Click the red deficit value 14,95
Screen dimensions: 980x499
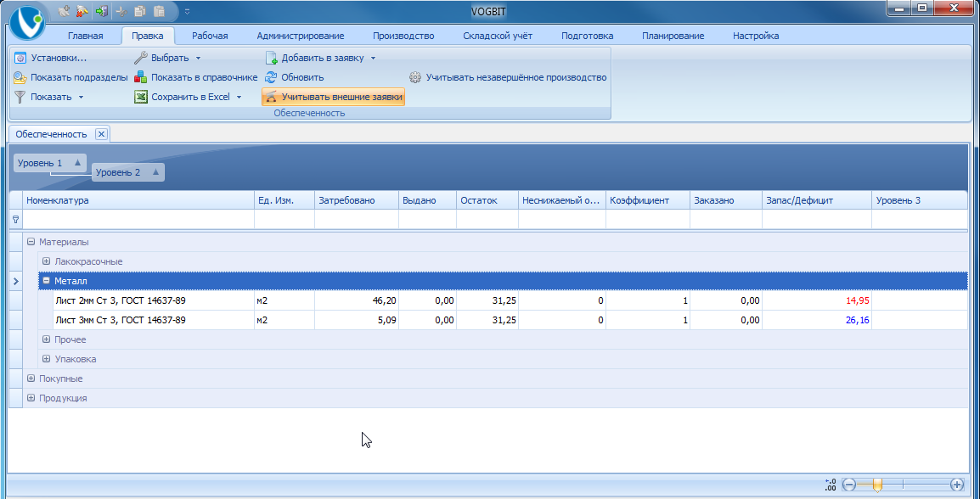tap(857, 300)
